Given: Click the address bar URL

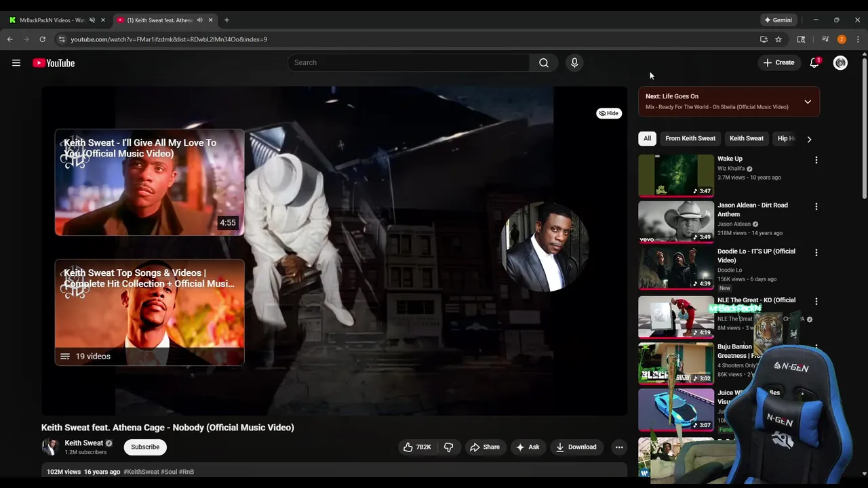Looking at the screenshot, I should pos(169,39).
